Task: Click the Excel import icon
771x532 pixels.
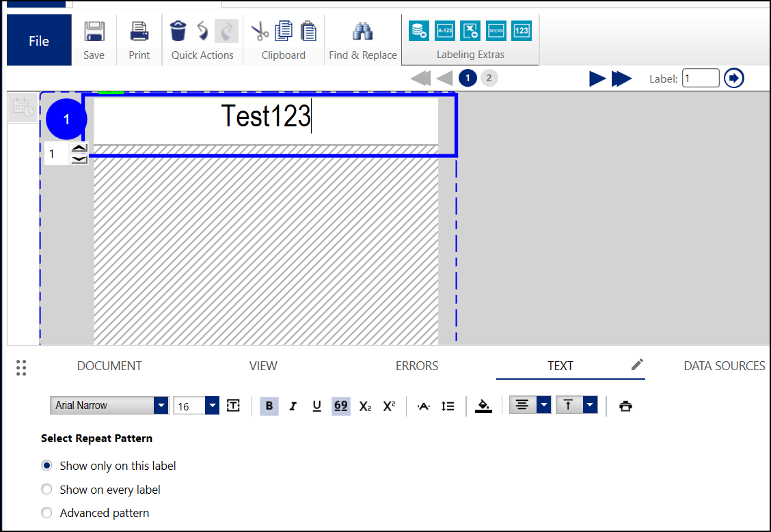Action: point(470,31)
